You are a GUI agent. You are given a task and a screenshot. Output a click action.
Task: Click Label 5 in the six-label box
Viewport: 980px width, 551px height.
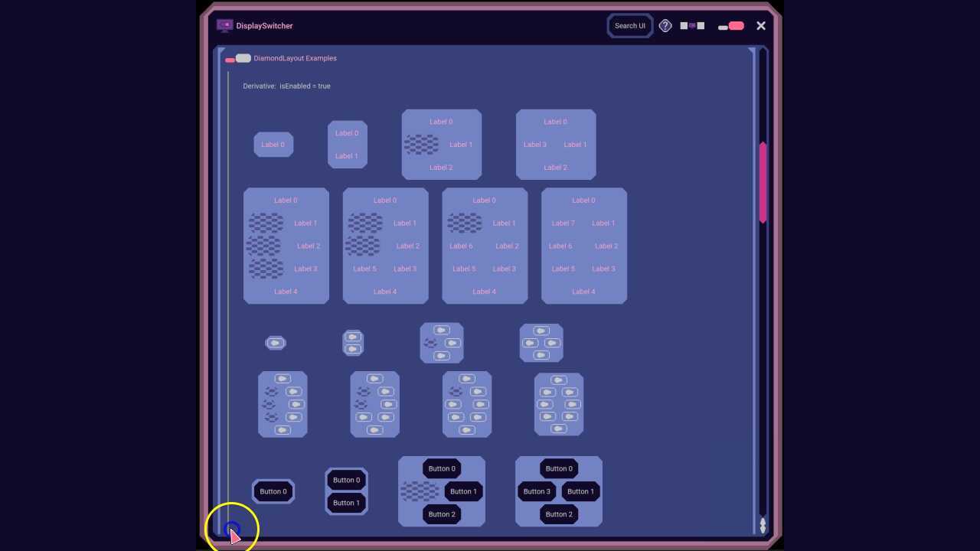click(x=364, y=269)
